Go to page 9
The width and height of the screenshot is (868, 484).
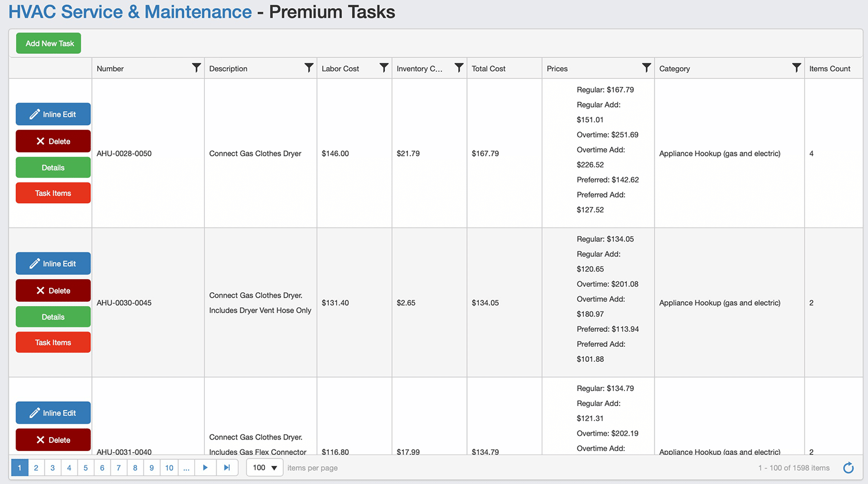(152, 468)
